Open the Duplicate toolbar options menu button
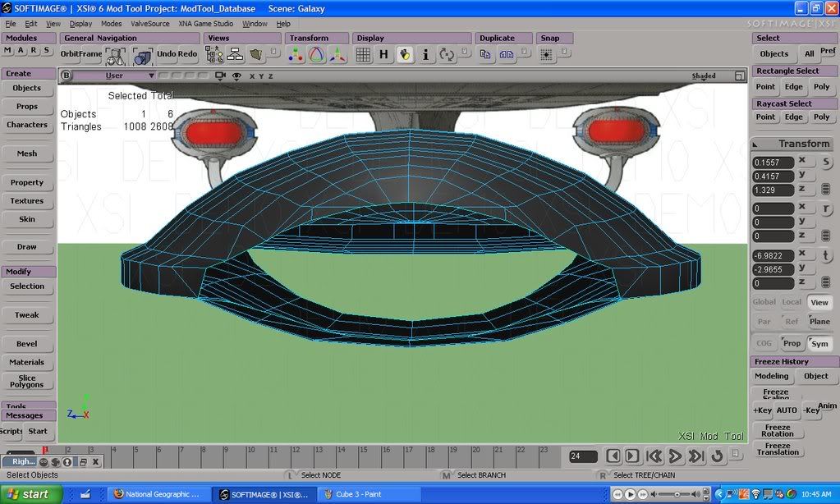Screen dimensions: 840x504 [x=525, y=52]
